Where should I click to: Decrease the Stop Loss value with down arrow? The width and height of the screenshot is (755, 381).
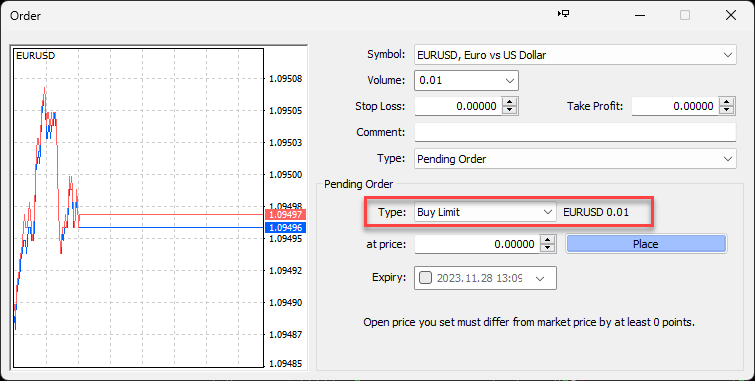click(509, 110)
